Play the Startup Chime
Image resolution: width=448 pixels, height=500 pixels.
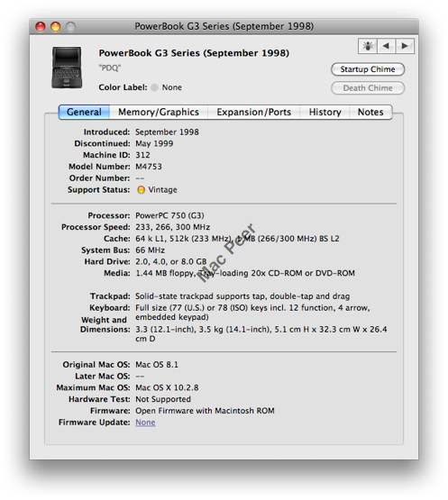click(368, 69)
